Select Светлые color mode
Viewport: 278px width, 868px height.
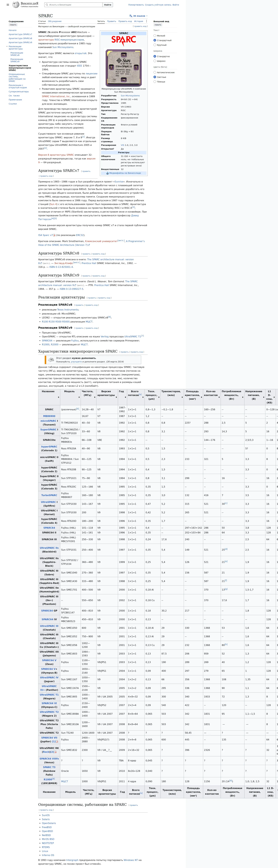click(155, 77)
